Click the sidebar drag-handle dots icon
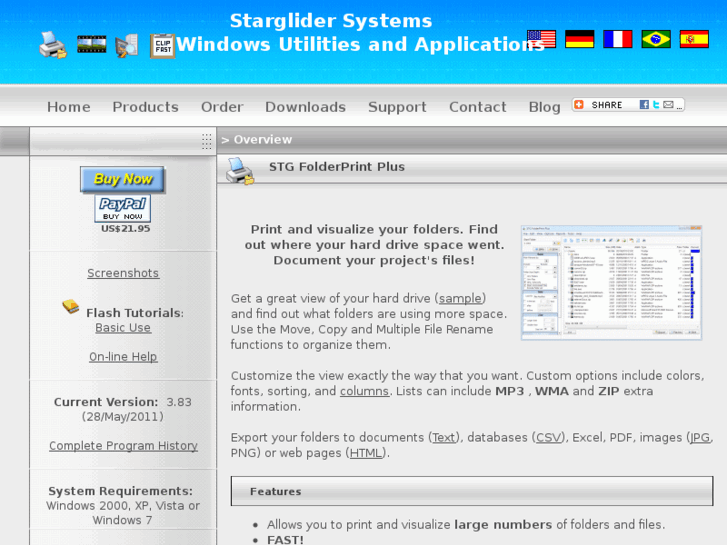Viewport: 727px width, 545px height. coord(207,141)
